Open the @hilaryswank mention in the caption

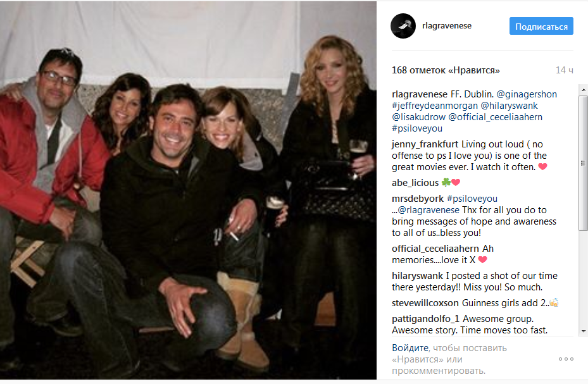pyautogui.click(x=510, y=106)
